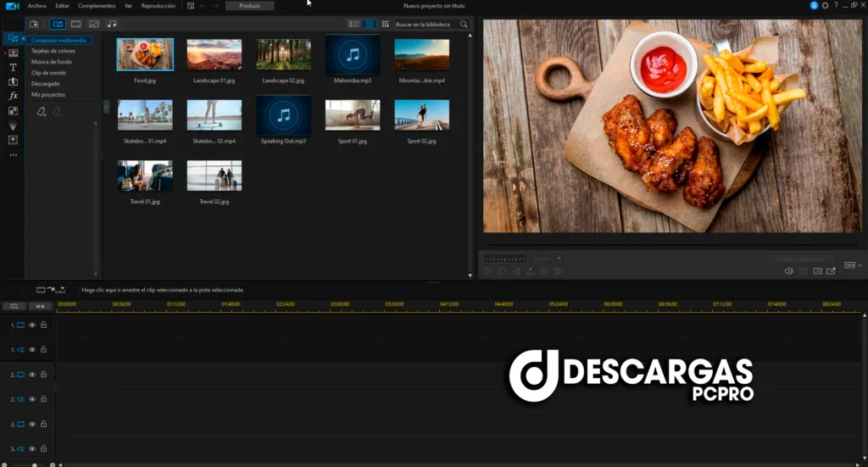Open the Archivo menu
The image size is (868, 467).
tap(37, 6)
